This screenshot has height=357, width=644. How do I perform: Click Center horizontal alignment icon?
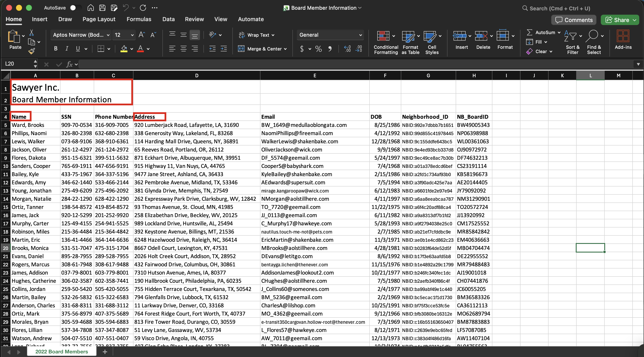[184, 49]
